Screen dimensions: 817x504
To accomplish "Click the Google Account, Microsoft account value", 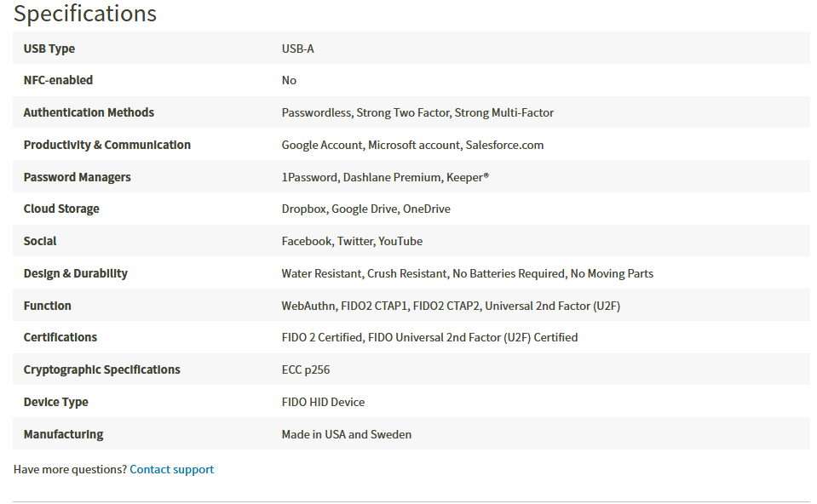I will click(x=412, y=145).
